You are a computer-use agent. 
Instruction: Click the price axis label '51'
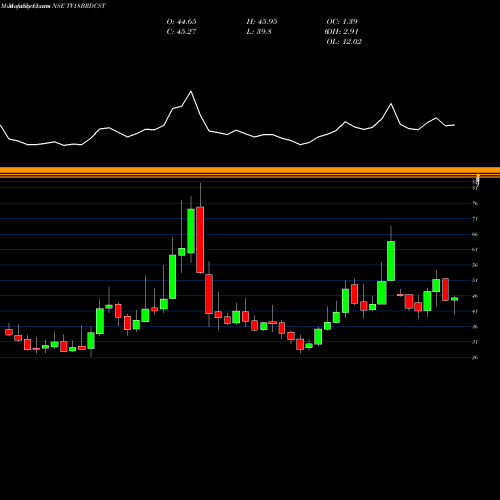[x=475, y=280]
